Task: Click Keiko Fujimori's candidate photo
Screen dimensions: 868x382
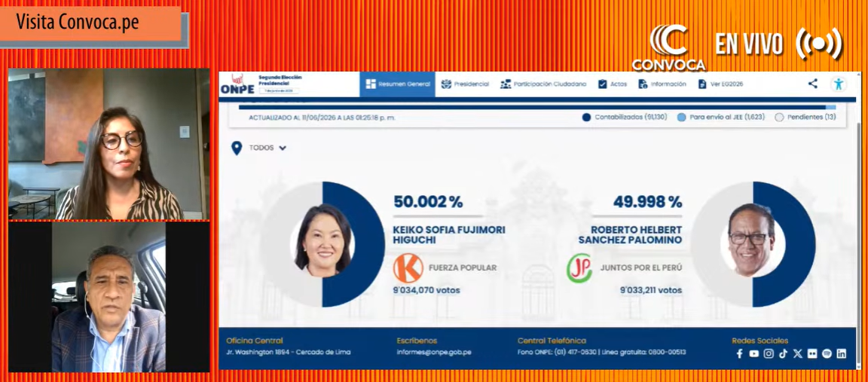Action: tap(322, 241)
